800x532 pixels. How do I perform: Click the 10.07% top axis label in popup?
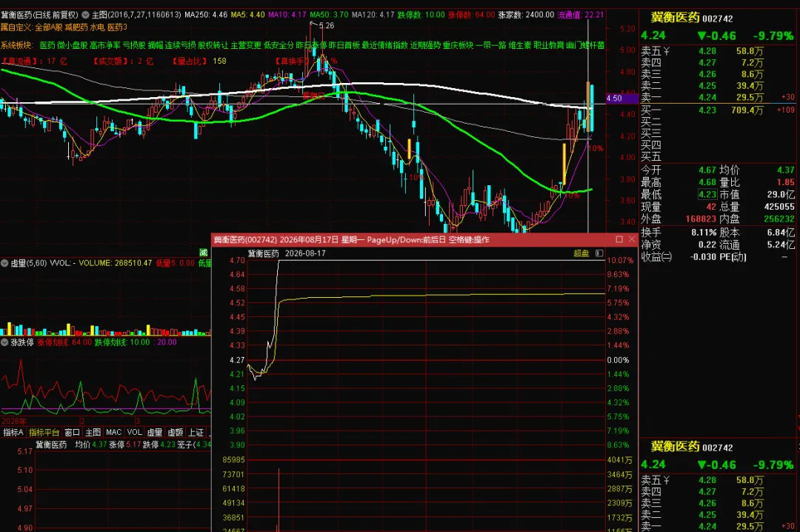[x=620, y=260]
